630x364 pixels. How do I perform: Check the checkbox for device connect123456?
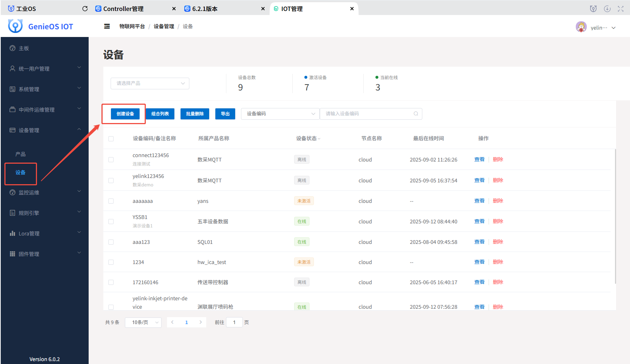coord(111,159)
